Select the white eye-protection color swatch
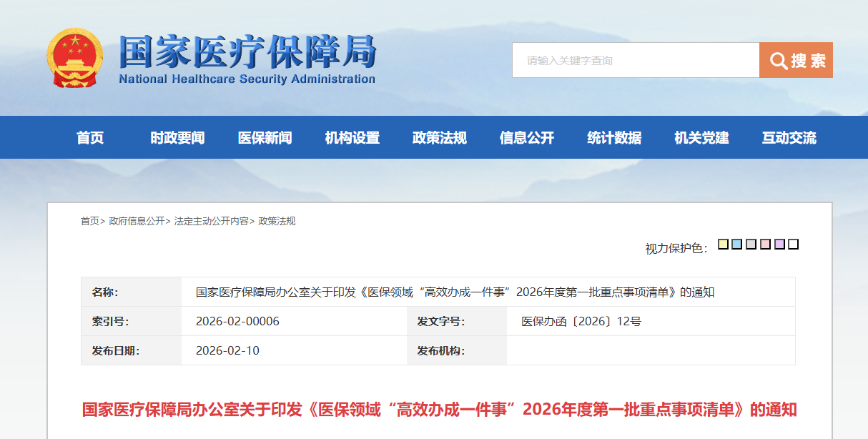 point(792,244)
